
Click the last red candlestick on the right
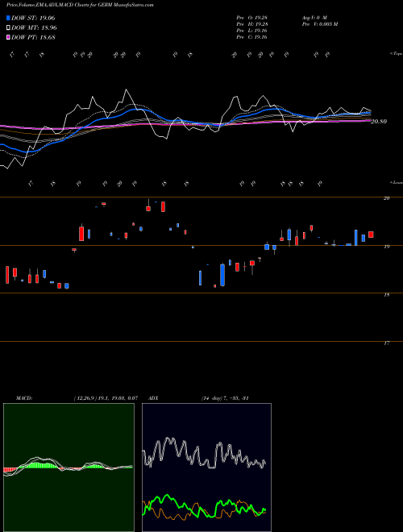pyautogui.click(x=371, y=235)
